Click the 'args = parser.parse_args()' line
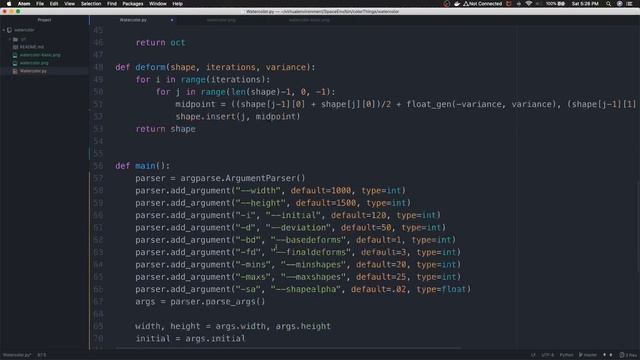 click(200, 301)
